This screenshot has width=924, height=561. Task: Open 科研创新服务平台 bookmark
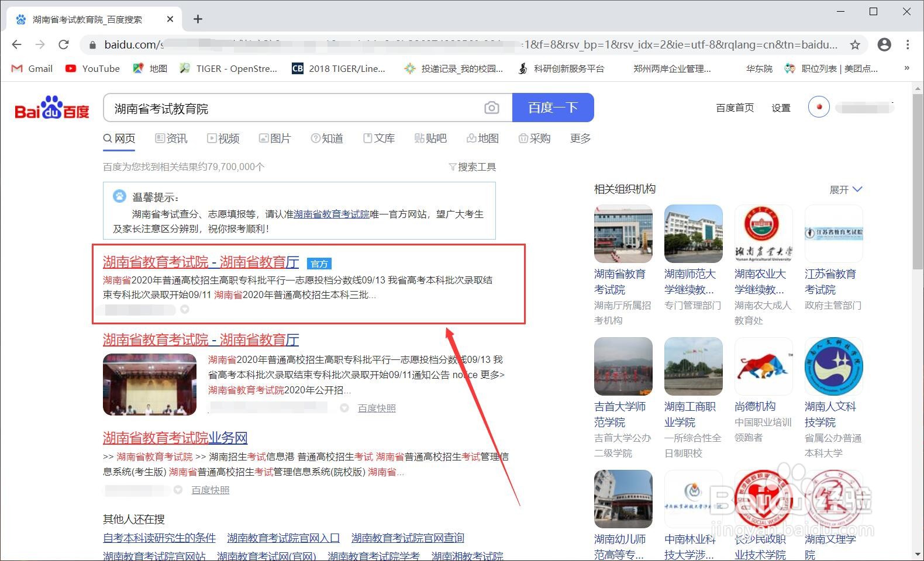pyautogui.click(x=561, y=68)
